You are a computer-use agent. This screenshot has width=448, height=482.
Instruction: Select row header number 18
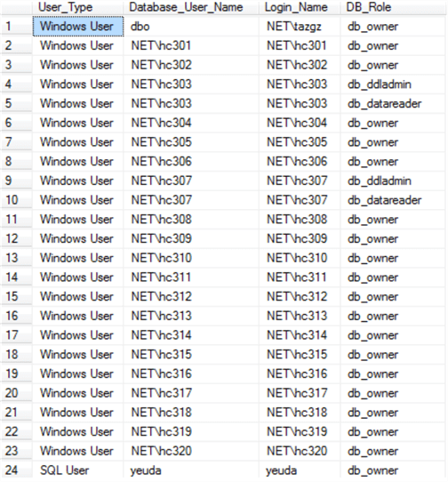point(16,355)
